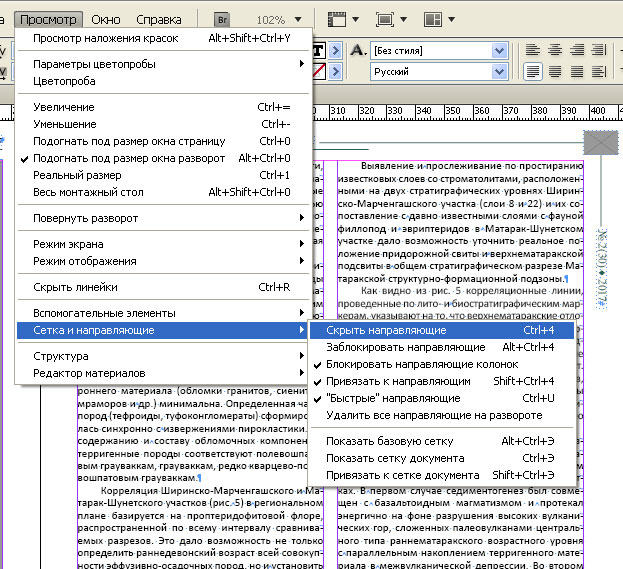Click the character style 'A.' icon

click(x=358, y=50)
